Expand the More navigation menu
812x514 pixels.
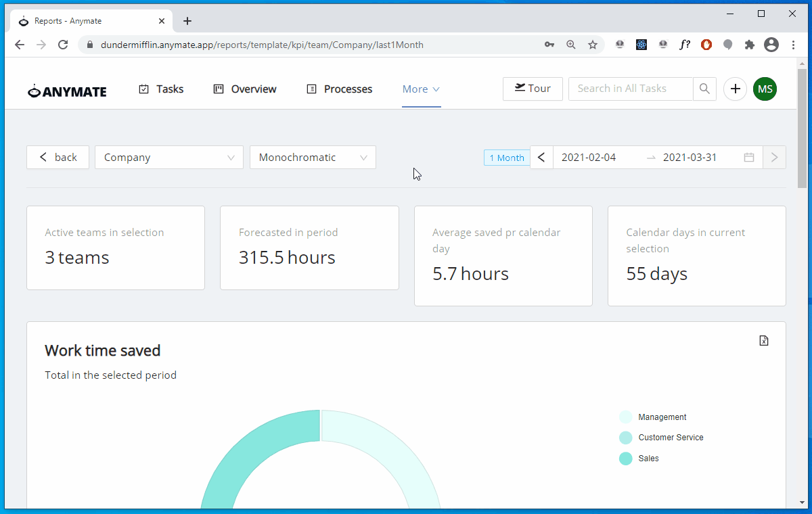click(421, 89)
